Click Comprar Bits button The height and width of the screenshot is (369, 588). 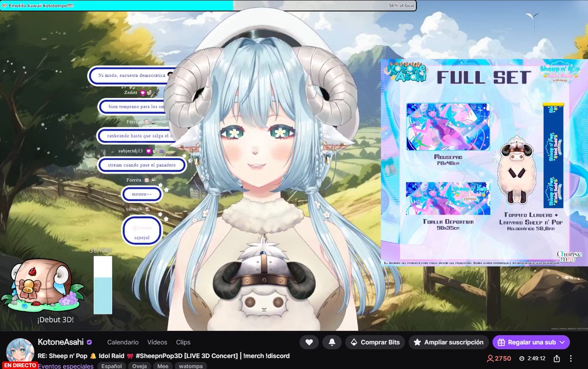[x=375, y=342]
